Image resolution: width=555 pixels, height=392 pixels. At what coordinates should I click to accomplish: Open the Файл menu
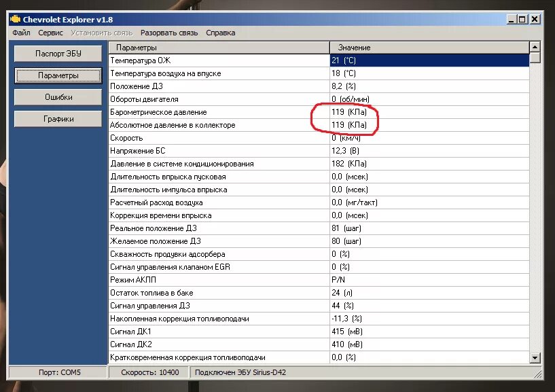tap(21, 33)
